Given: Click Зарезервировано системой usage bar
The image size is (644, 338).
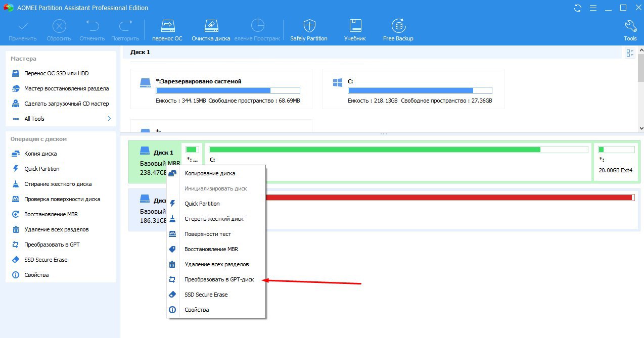Looking at the screenshot, I should tap(227, 90).
